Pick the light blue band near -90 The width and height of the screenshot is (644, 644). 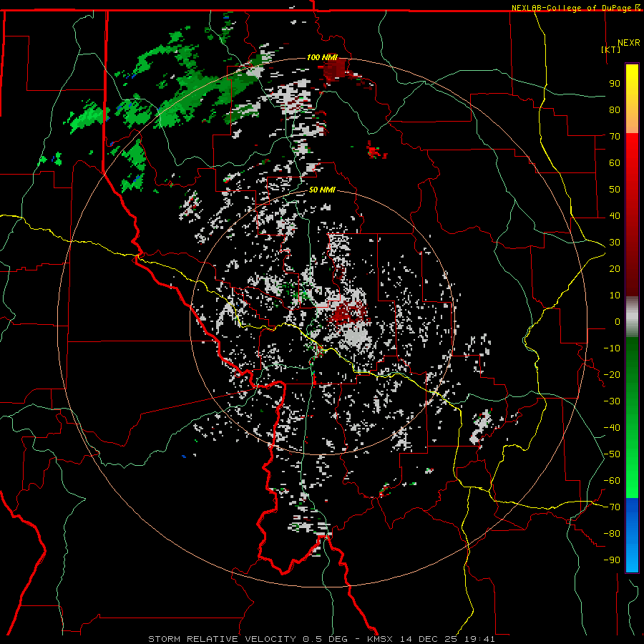click(632, 559)
